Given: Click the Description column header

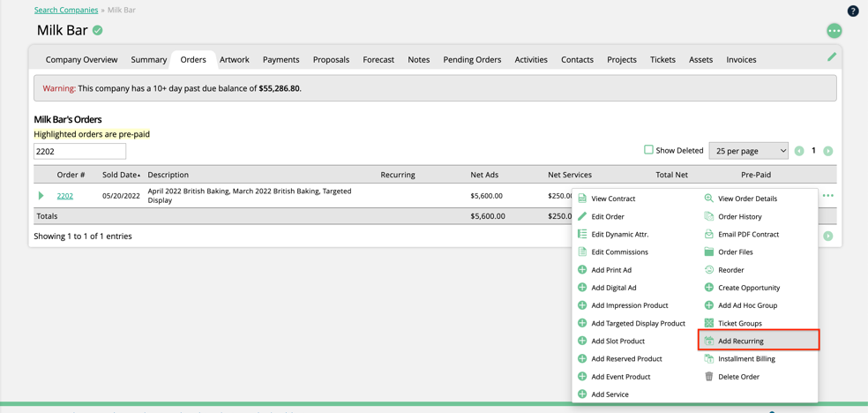Looking at the screenshot, I should pyautogui.click(x=168, y=175).
